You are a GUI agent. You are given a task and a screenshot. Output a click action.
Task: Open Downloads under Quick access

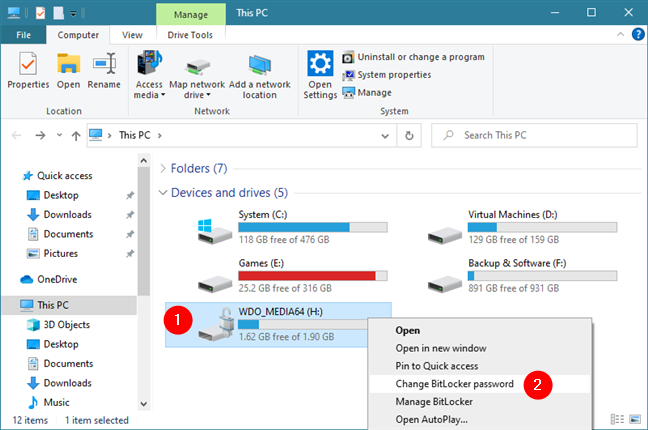60,215
